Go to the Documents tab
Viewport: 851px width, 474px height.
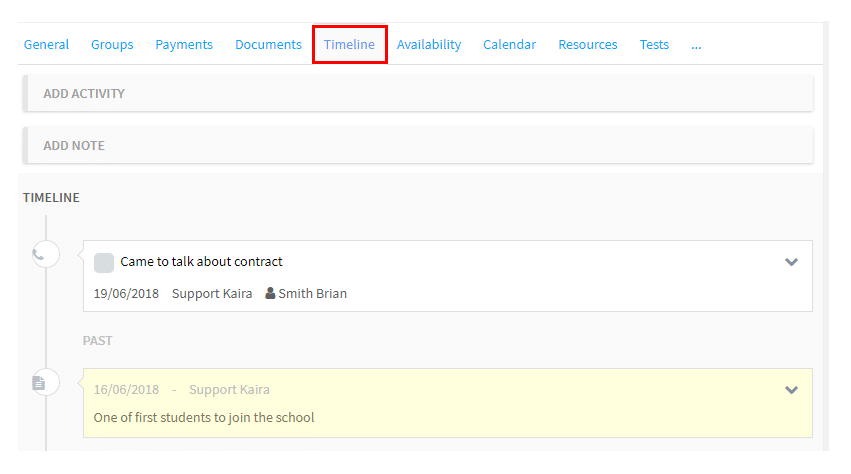tap(268, 45)
